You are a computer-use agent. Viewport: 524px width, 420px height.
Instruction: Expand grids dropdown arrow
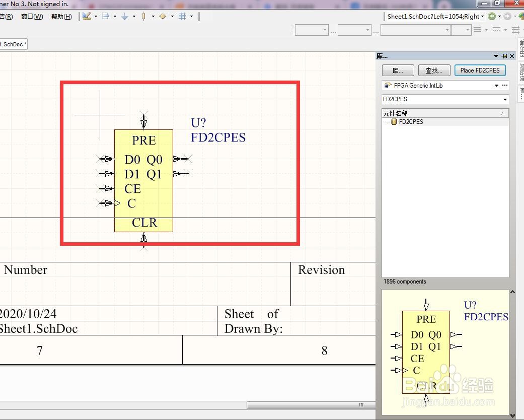click(x=191, y=16)
